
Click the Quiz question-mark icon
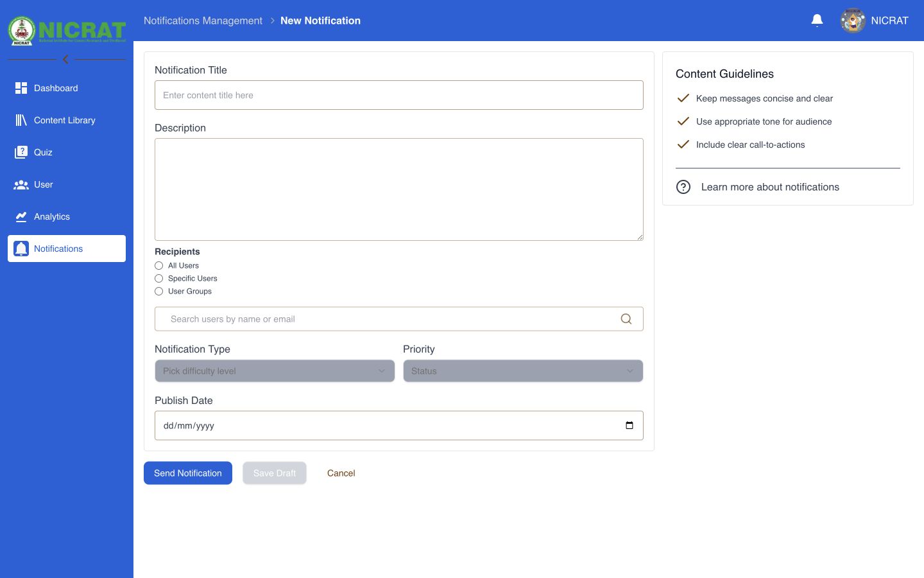coord(21,152)
